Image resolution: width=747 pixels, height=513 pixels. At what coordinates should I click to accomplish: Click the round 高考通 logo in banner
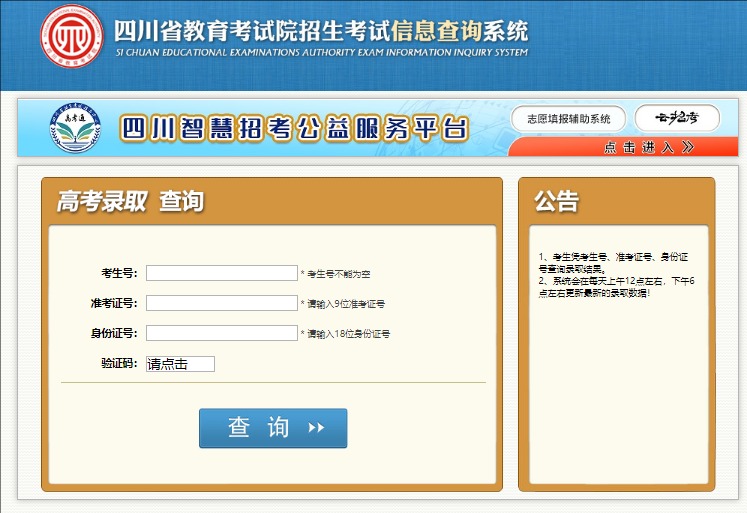(75, 127)
